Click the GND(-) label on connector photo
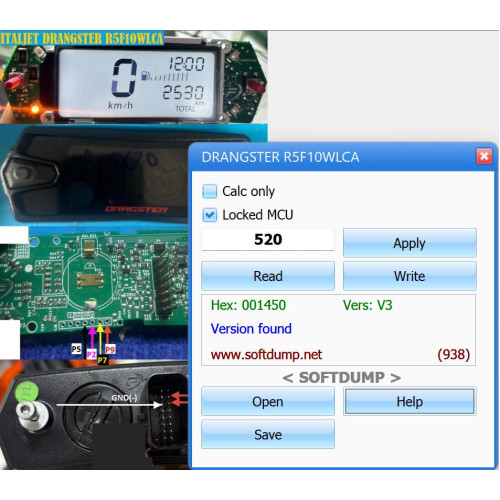Image resolution: width=500 pixels, height=500 pixels. click(x=124, y=398)
